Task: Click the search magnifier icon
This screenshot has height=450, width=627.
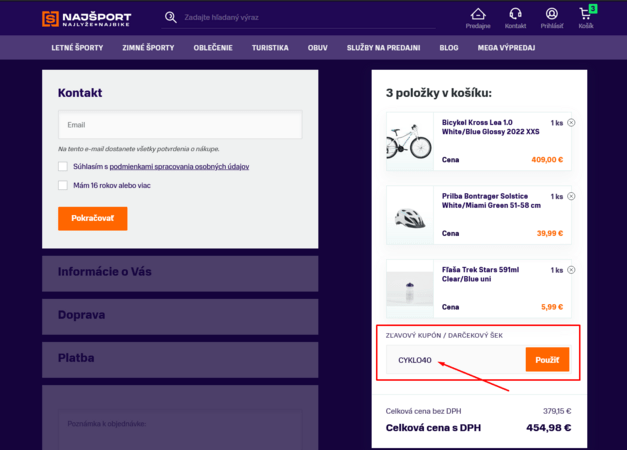Action: pos(171,18)
